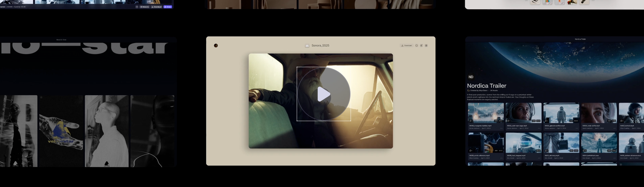This screenshot has width=644, height=187.
Task: Open NX15_stolen-alliances.mov thumbnail
Action: coord(631,142)
